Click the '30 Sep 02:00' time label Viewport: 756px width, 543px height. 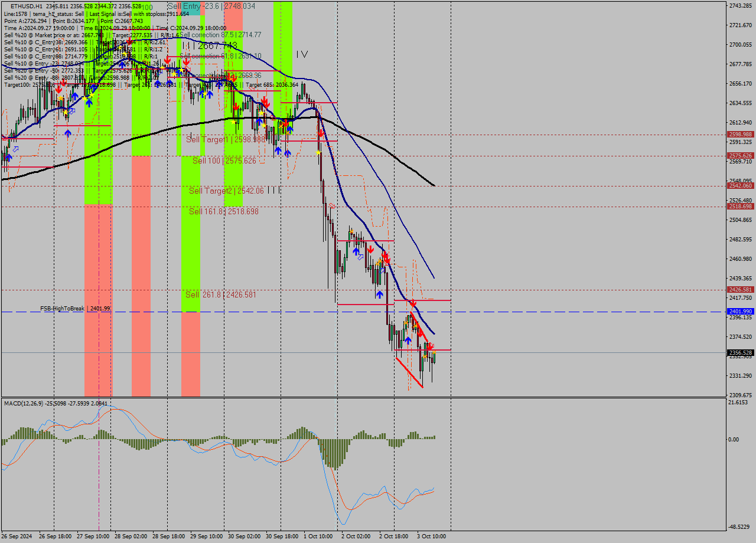pyautogui.click(x=244, y=537)
